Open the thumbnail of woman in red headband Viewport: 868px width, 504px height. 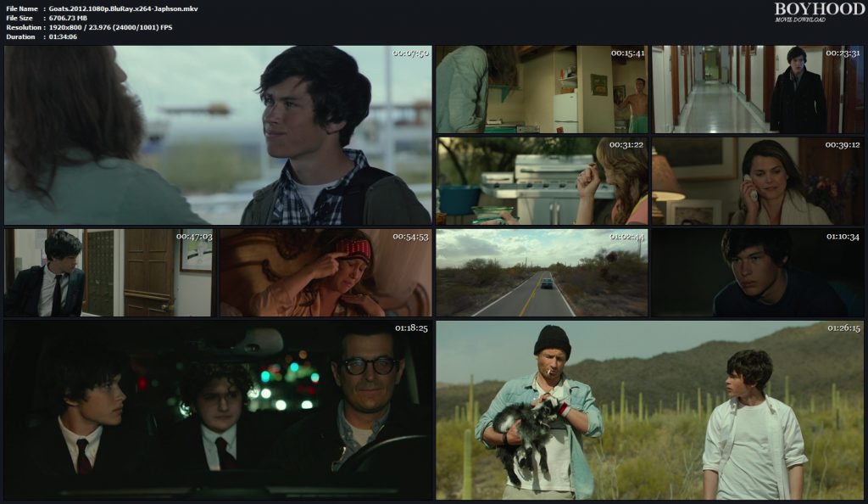click(325, 272)
